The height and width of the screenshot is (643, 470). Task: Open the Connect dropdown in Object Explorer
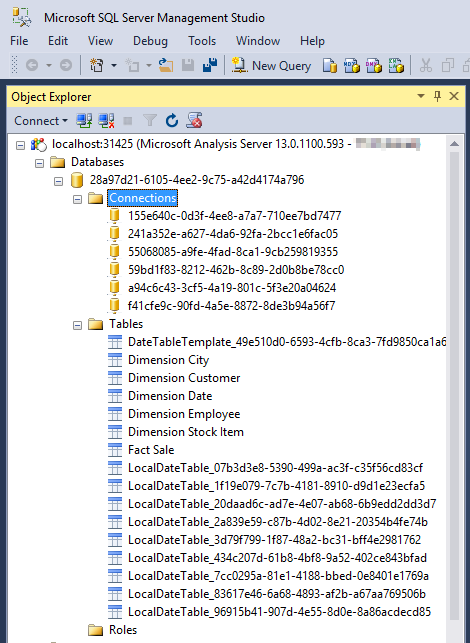pyautogui.click(x=41, y=121)
